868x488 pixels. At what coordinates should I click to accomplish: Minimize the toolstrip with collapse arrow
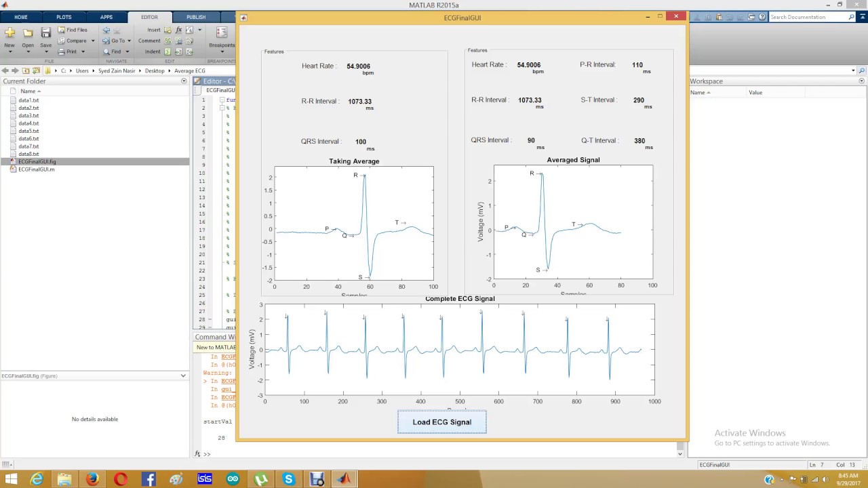(x=863, y=17)
